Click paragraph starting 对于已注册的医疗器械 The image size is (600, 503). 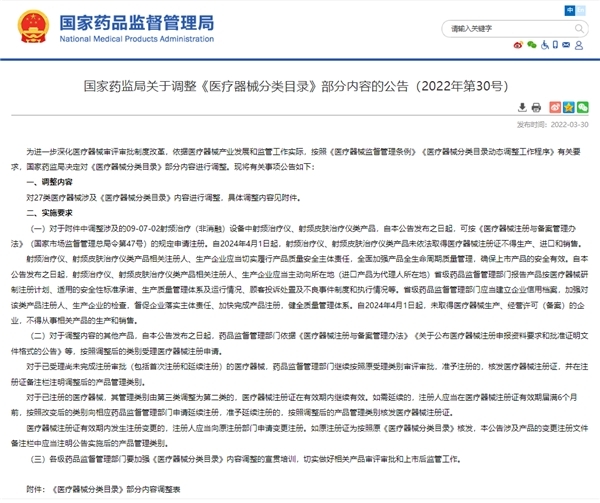pyautogui.click(x=294, y=405)
